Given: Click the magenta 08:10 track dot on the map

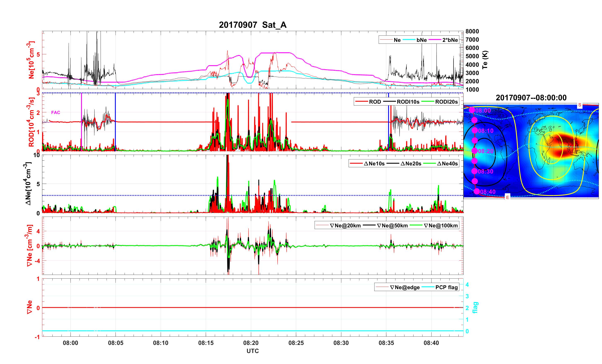Looking at the screenshot, I should [474, 130].
